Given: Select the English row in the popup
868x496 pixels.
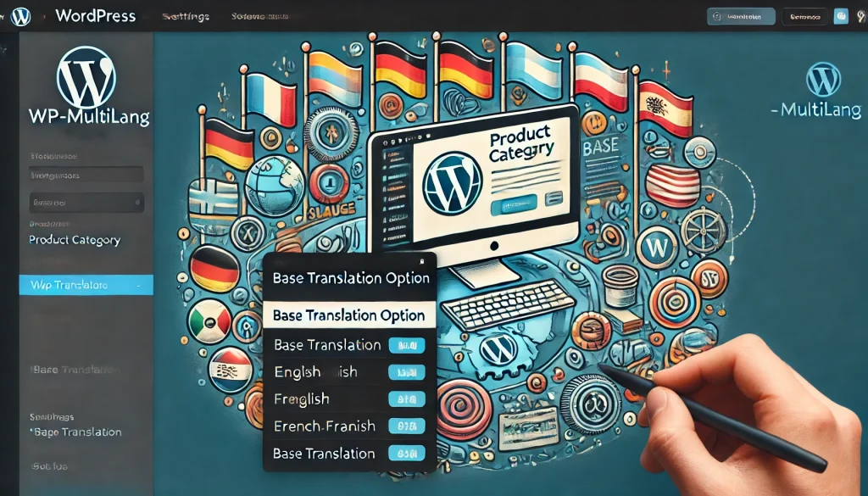Looking at the screenshot, I should pos(349,372).
